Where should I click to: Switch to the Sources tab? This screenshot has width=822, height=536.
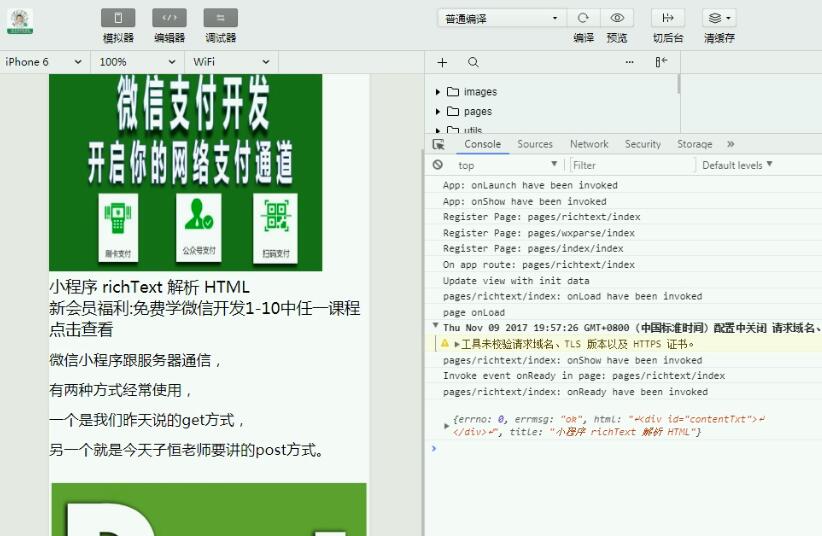coord(535,144)
